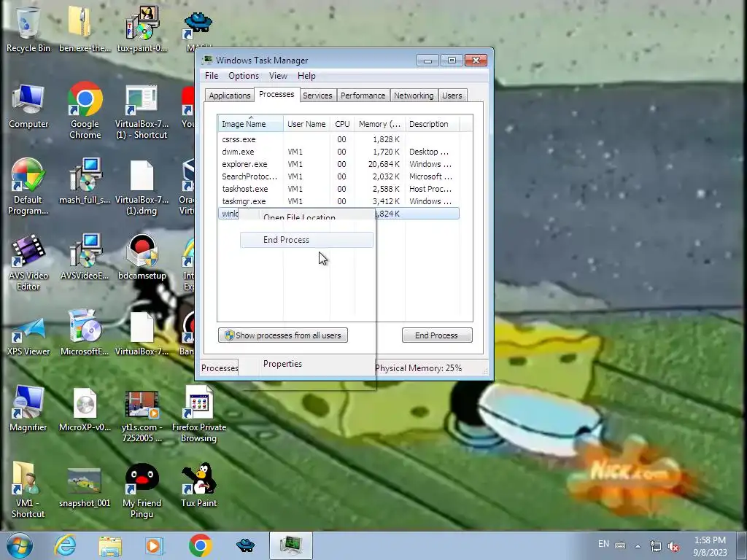
Task: Open the Computer desktop icon
Action: pyautogui.click(x=28, y=106)
